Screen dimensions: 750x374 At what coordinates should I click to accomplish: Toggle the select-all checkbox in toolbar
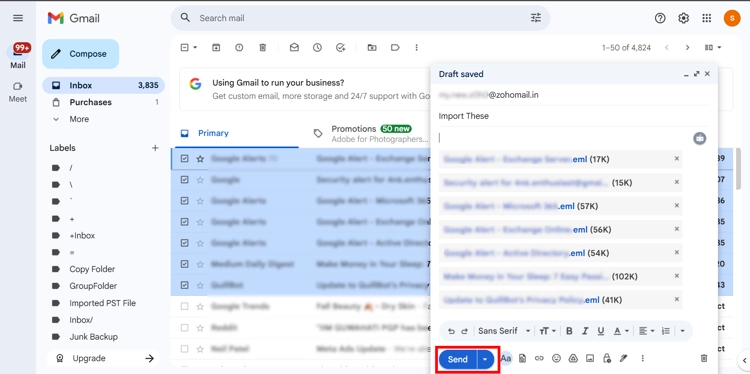[x=185, y=47]
